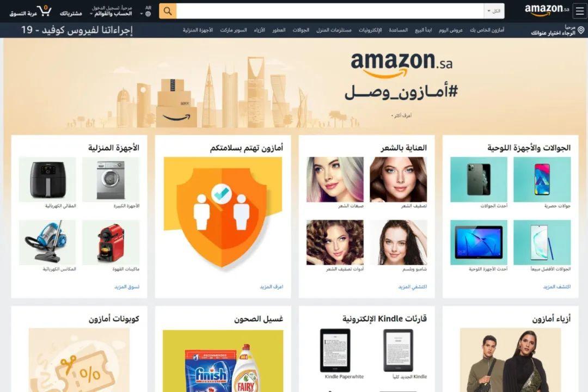Expand the search category dropdown الكل

click(x=494, y=11)
